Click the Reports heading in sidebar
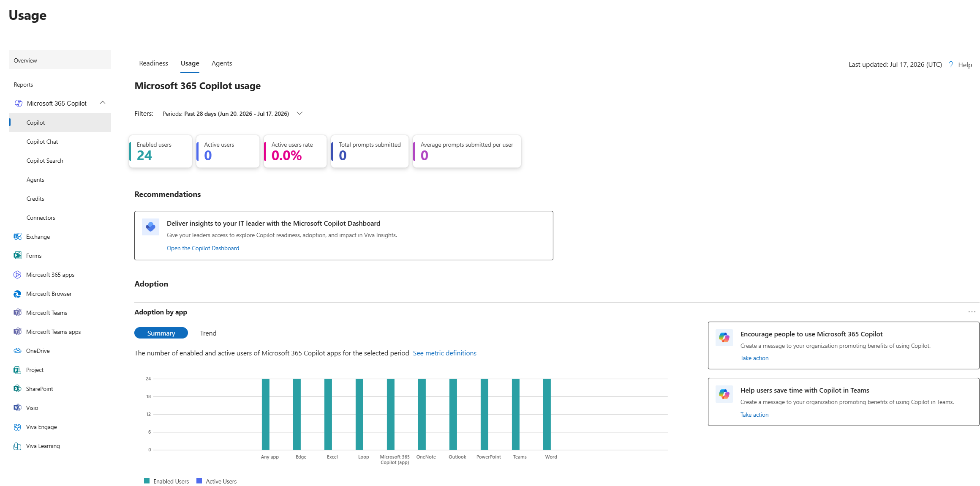This screenshot has height=486, width=980. 23,85
